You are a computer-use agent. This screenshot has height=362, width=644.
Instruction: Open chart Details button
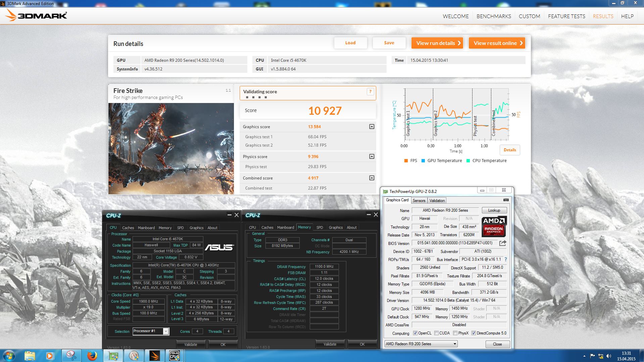pyautogui.click(x=510, y=150)
